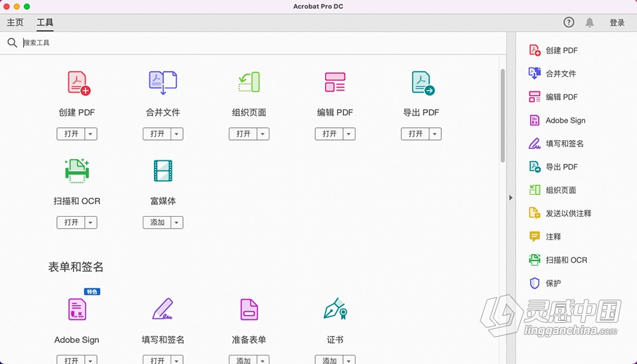Select 组织页面 icon in right sidebar
Viewport: 637px width, 364px height.
(535, 190)
